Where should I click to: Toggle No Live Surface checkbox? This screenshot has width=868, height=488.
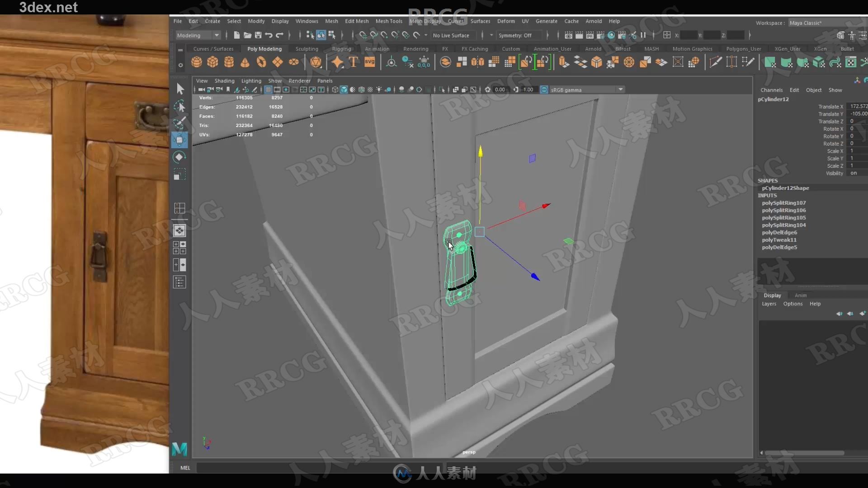coord(451,35)
